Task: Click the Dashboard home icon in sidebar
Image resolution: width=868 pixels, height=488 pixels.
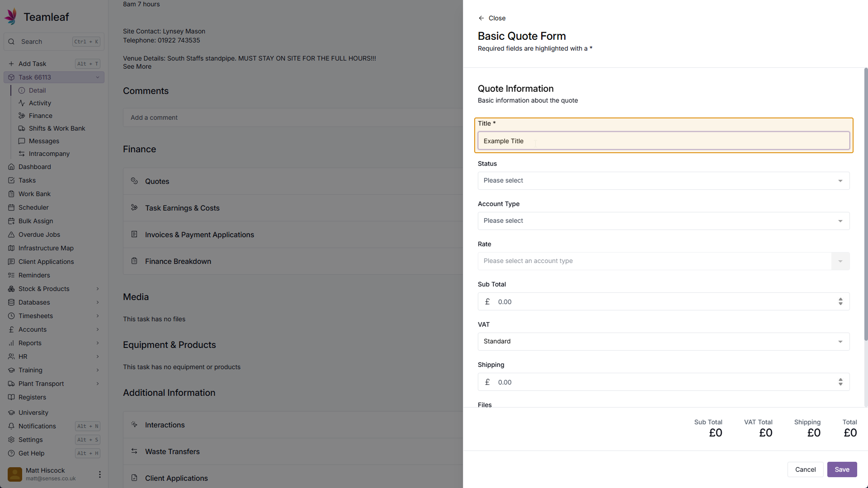Action: [11, 167]
